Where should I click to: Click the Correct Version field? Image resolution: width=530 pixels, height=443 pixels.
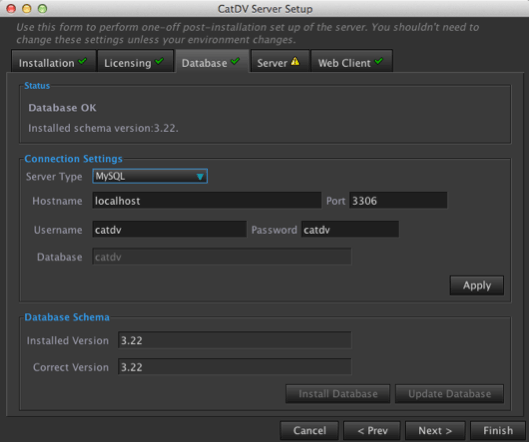pyautogui.click(x=234, y=367)
